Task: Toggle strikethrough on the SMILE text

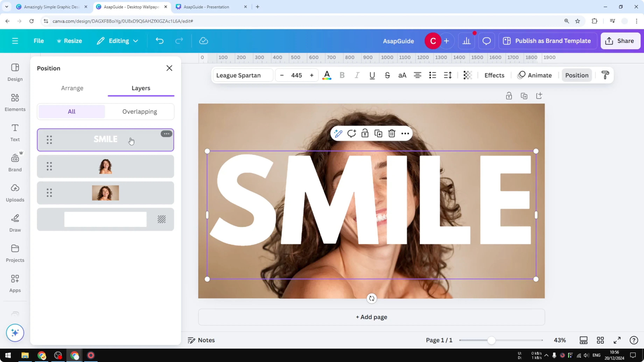Action: (387, 75)
